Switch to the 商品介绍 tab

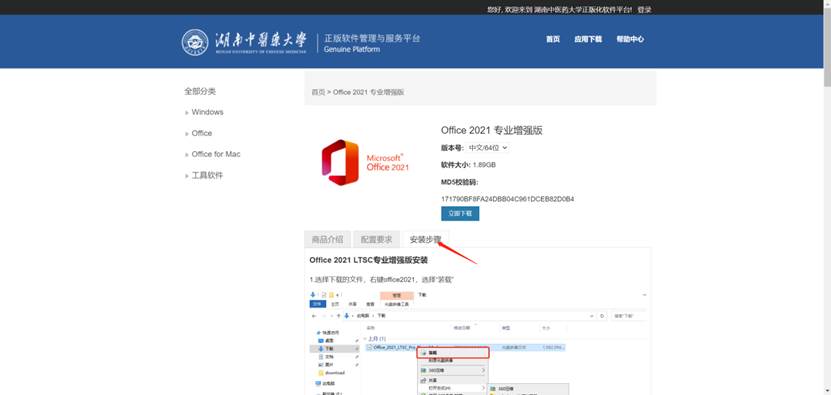click(327, 239)
